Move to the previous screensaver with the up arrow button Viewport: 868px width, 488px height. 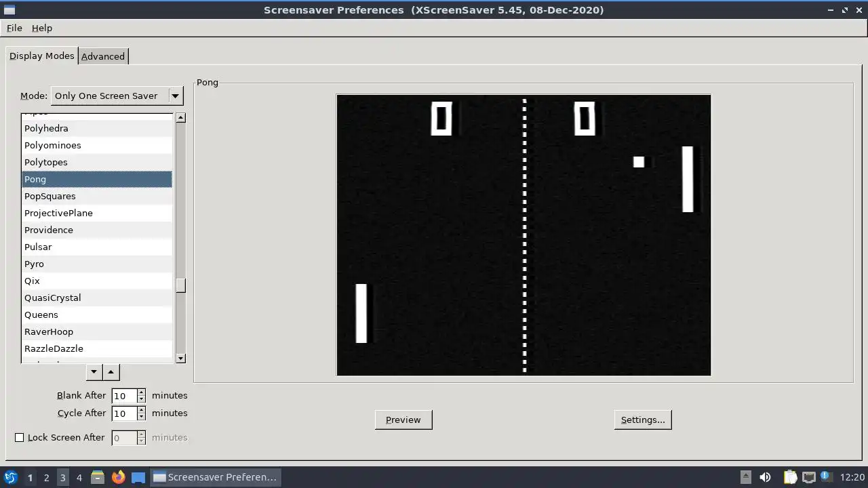coord(111,371)
